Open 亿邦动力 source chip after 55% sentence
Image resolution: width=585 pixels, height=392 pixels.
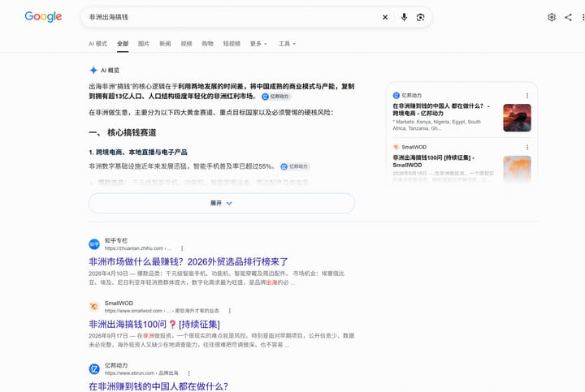point(295,166)
